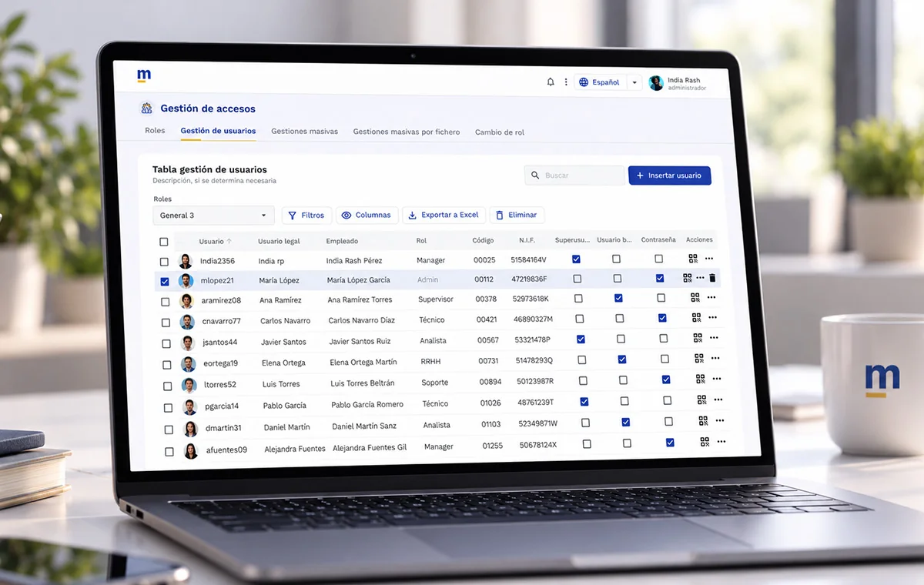Click the avatar of user afuentes09
The image size is (924, 585).
point(190,450)
